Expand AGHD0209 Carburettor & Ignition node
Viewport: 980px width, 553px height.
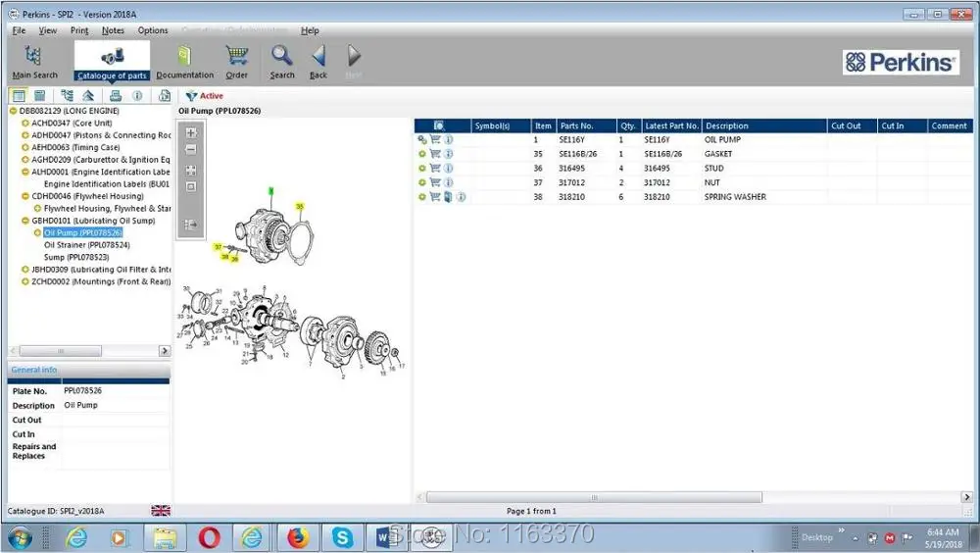click(25, 160)
